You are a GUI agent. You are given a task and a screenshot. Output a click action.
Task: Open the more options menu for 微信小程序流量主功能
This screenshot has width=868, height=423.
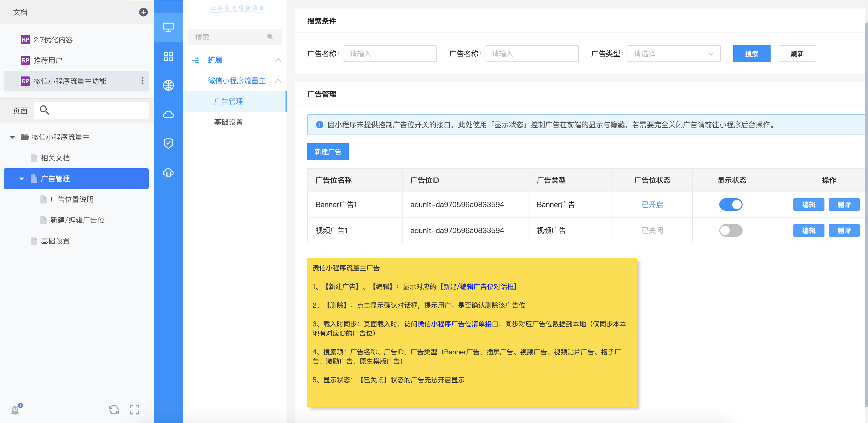click(142, 81)
